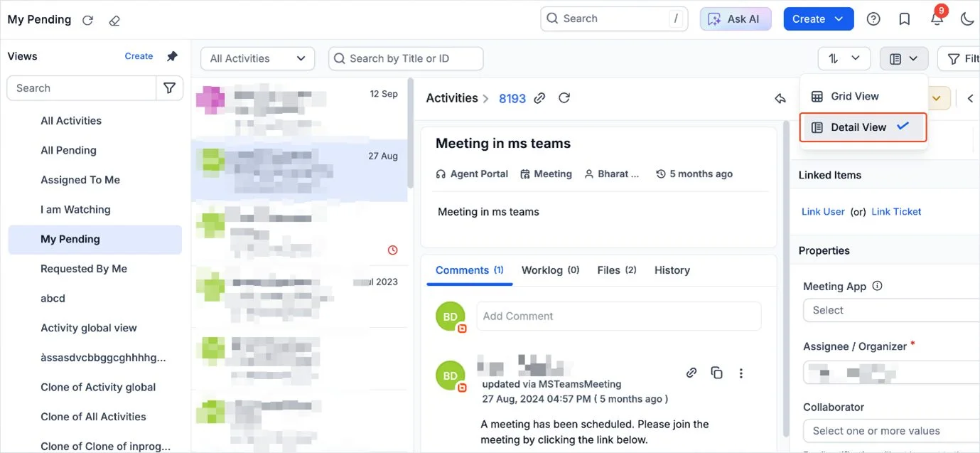The width and height of the screenshot is (980, 453).
Task: Copy link of the MSTeamsMeeting comment
Action: pos(691,373)
